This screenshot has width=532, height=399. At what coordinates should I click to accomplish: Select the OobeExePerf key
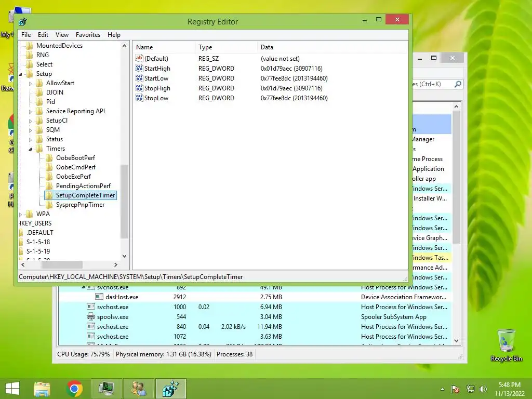(73, 177)
